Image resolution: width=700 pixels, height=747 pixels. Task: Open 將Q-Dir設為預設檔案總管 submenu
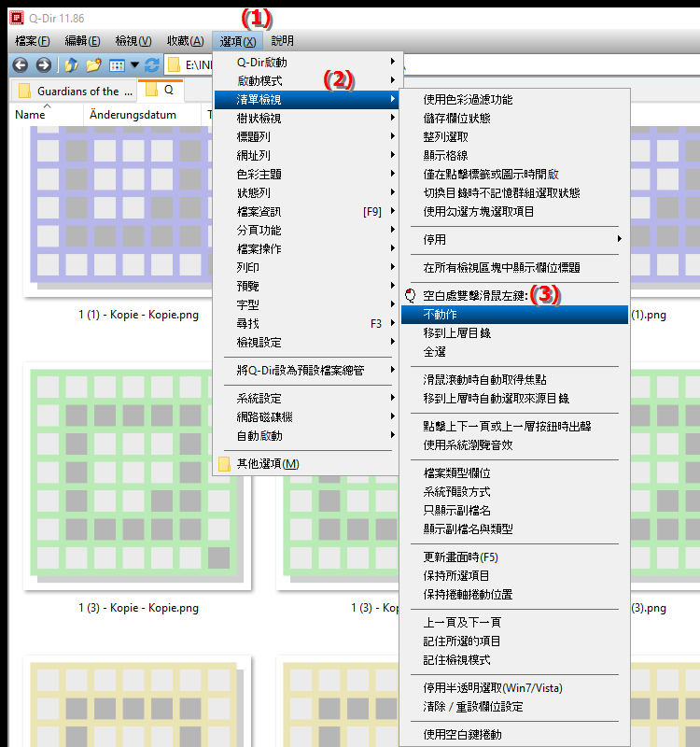(x=306, y=370)
